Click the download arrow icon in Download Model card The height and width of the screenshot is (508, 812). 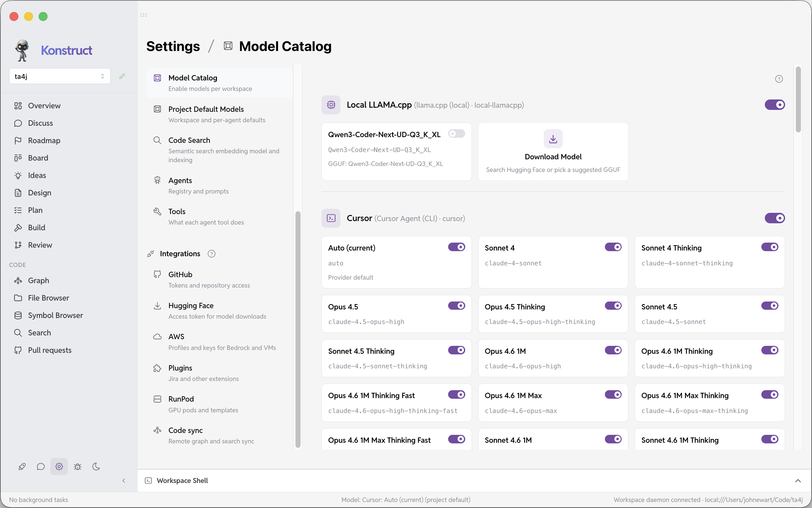tap(553, 139)
